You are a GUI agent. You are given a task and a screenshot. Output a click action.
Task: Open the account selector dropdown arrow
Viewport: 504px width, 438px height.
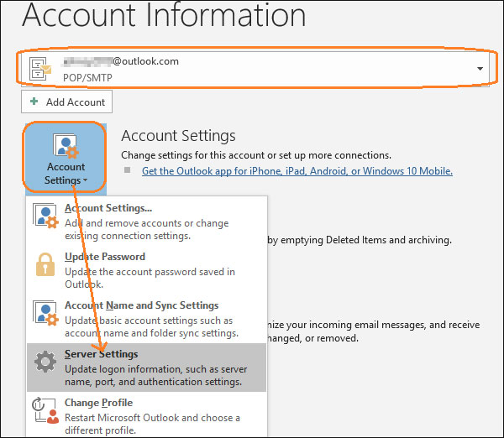(480, 69)
